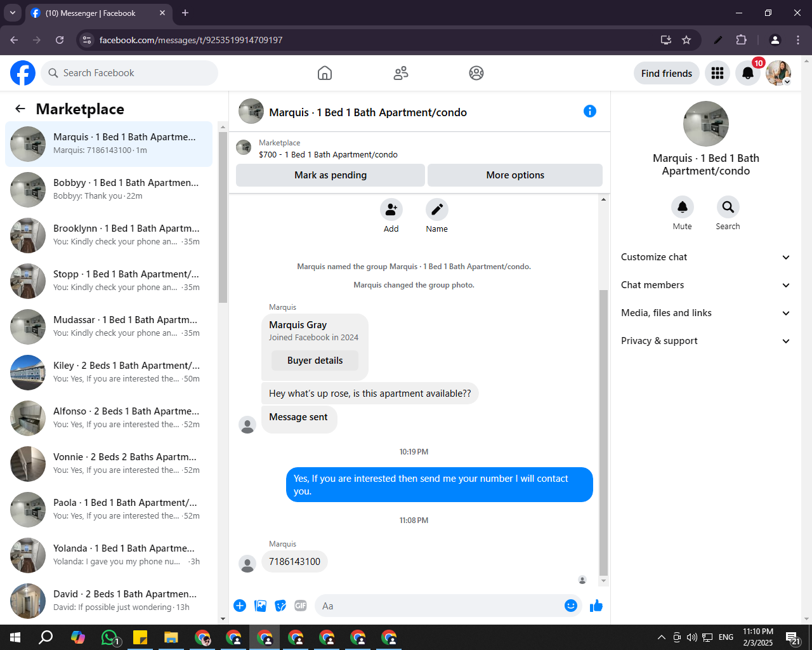
Task: Expand Chat members section
Action: click(705, 285)
